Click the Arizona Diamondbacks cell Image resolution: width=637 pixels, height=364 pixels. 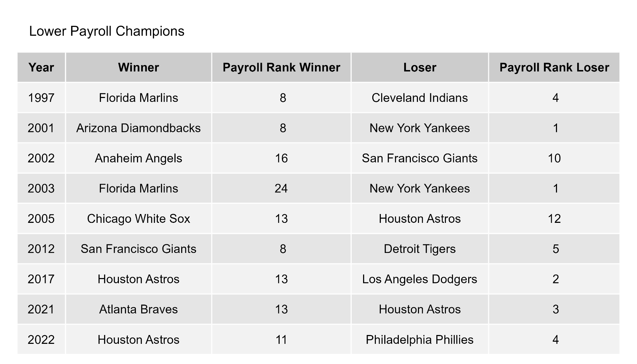tap(138, 128)
